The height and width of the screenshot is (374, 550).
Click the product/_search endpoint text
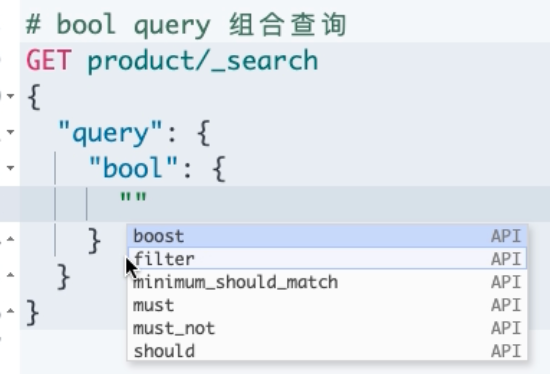click(x=203, y=61)
